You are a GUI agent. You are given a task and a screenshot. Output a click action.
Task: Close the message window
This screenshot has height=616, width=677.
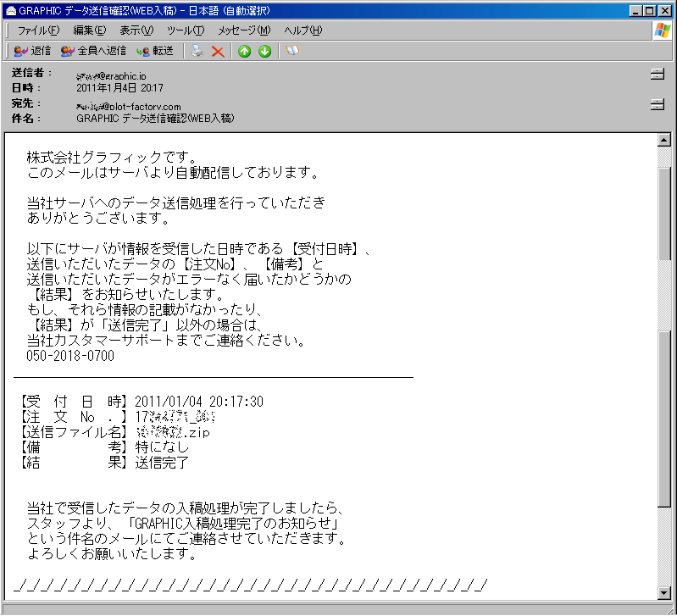point(665,11)
